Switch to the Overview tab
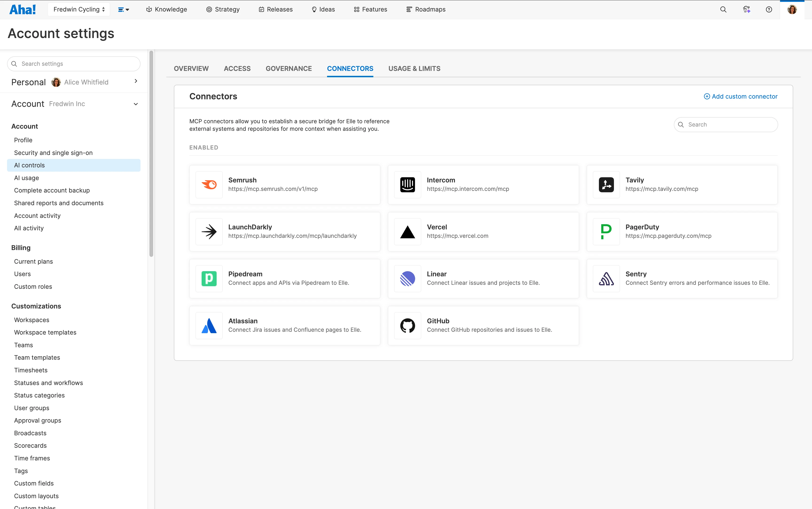The width and height of the screenshot is (812, 509). pyautogui.click(x=191, y=69)
